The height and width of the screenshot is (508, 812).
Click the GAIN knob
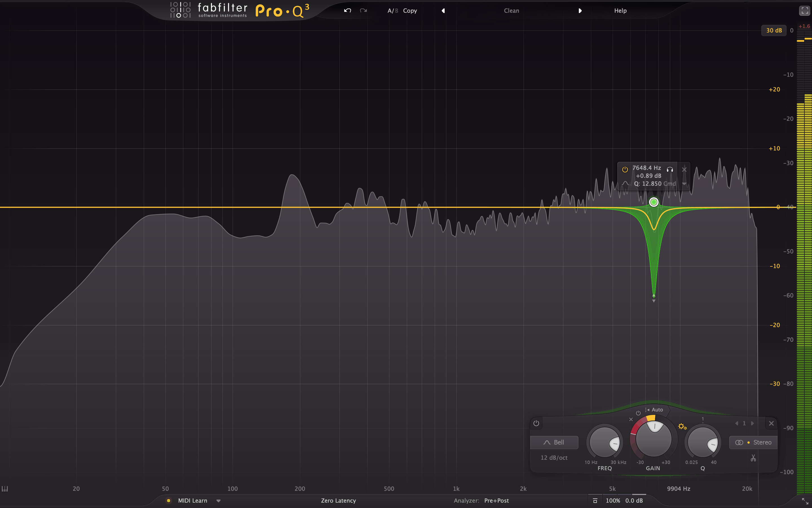point(653,439)
